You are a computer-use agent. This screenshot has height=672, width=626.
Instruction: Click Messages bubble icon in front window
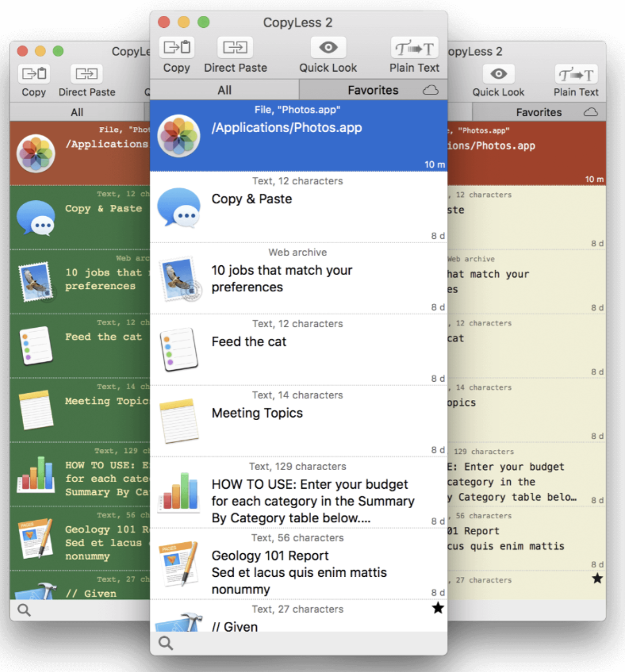179,207
